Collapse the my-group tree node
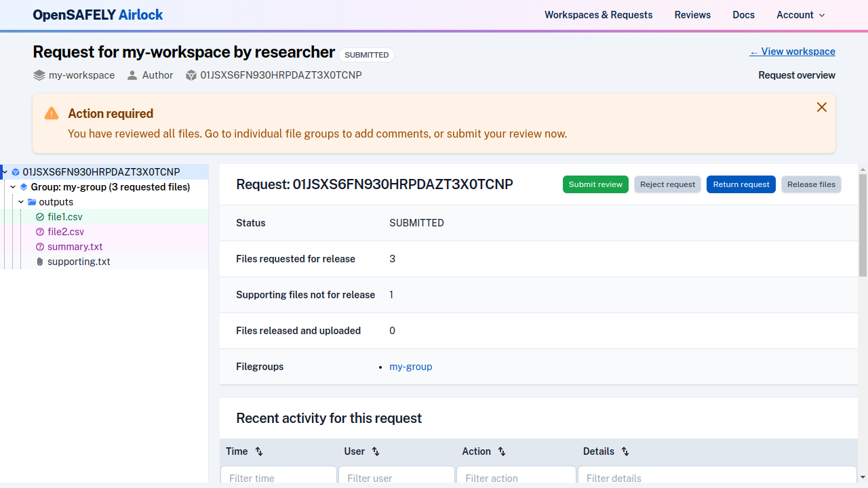Viewport: 868px width, 488px height. (13, 187)
